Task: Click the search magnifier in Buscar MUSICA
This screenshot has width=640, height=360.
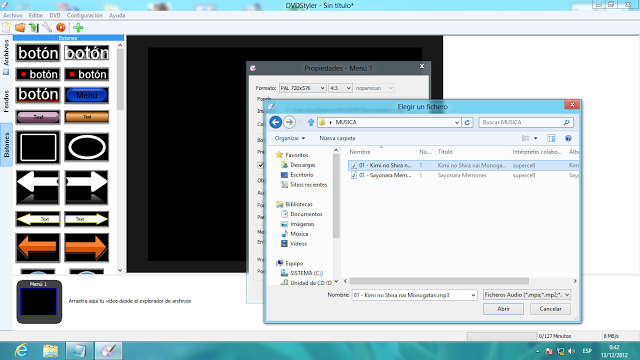Action: point(567,122)
